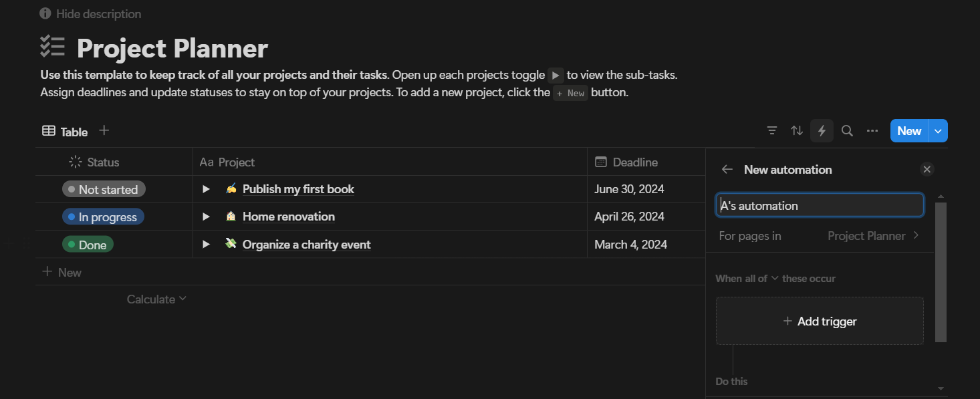Select the Table view tab
980x399 pixels.
pos(66,132)
